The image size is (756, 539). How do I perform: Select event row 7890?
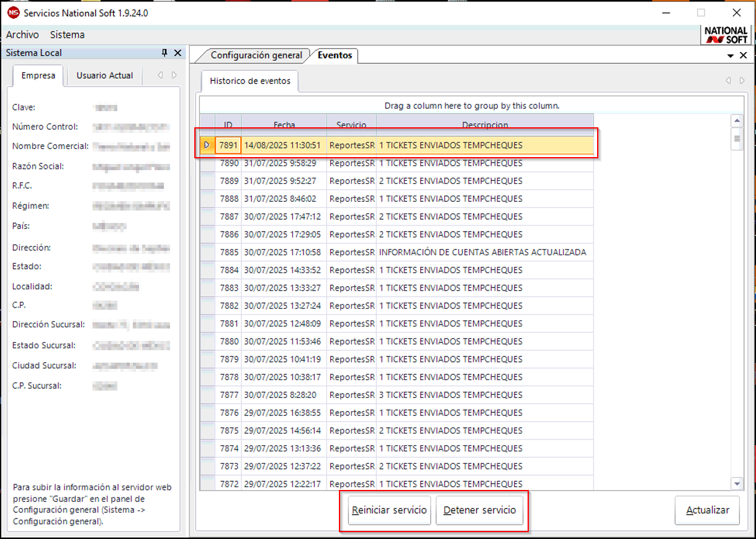coord(397,163)
